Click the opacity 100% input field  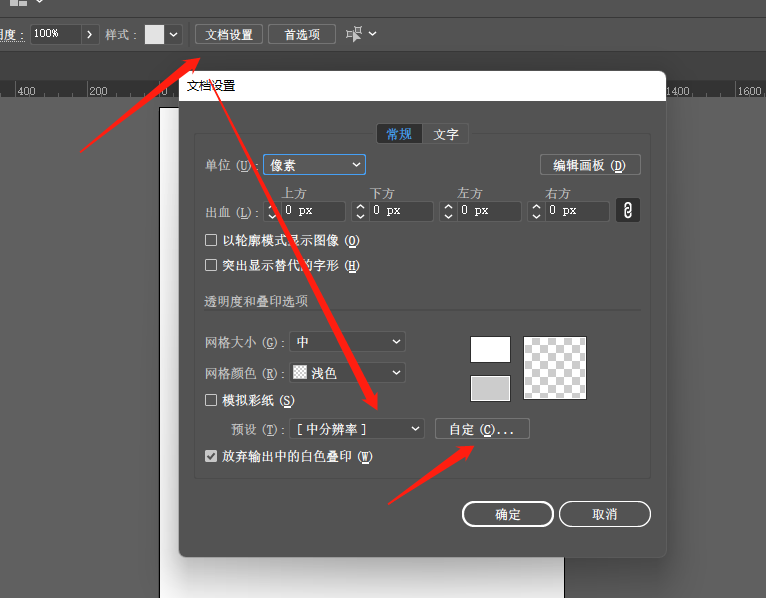click(x=56, y=34)
